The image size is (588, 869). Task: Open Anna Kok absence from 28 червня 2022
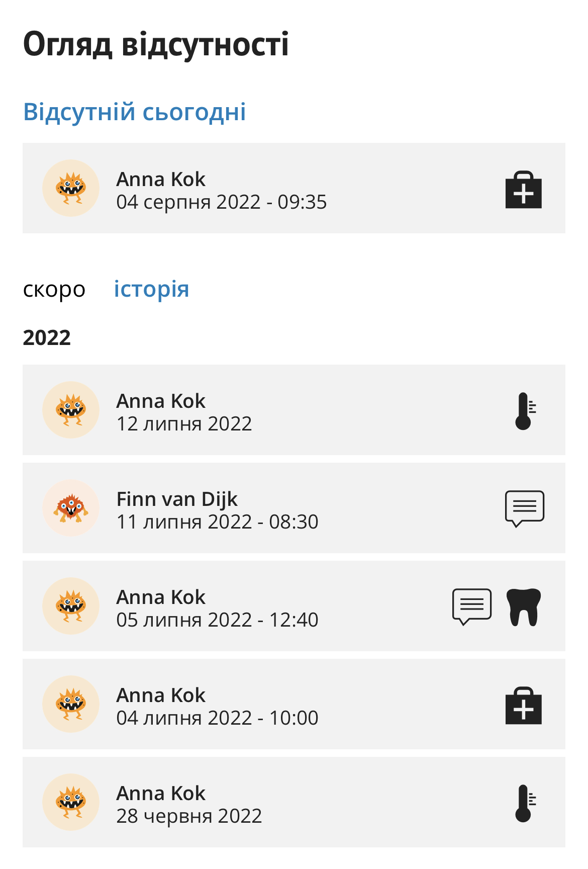294,802
